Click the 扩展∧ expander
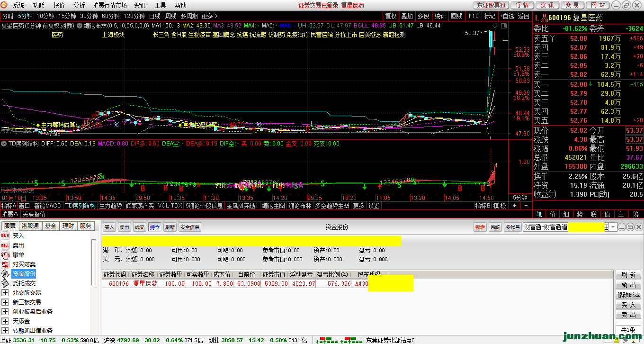Viewport: 644px width, 344px height. pyautogui.click(x=10, y=214)
